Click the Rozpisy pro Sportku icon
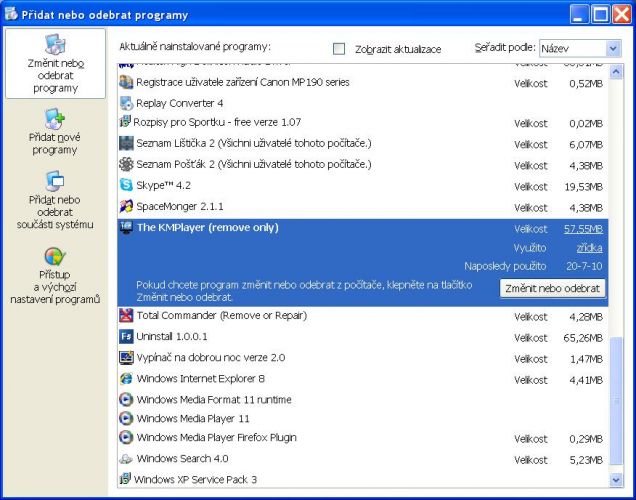This screenshot has height=500, width=636. click(125, 121)
